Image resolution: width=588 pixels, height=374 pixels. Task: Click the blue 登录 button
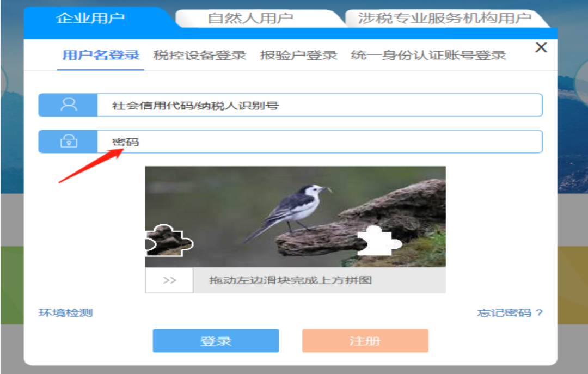216,341
